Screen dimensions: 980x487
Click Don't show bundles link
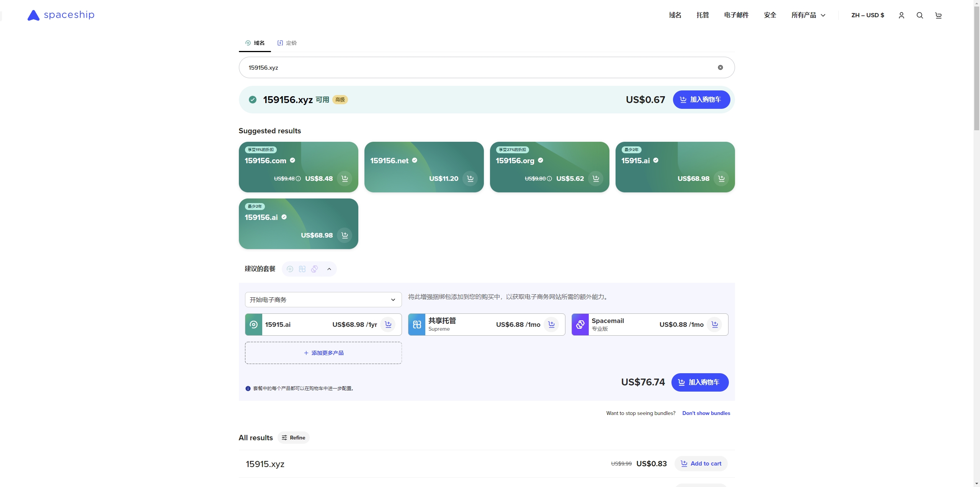(706, 413)
